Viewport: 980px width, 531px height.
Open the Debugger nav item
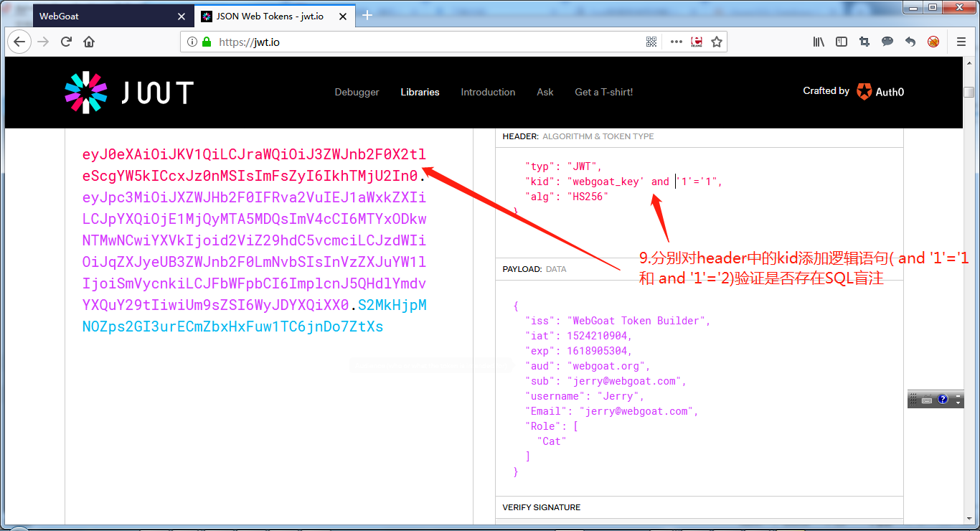click(x=357, y=92)
